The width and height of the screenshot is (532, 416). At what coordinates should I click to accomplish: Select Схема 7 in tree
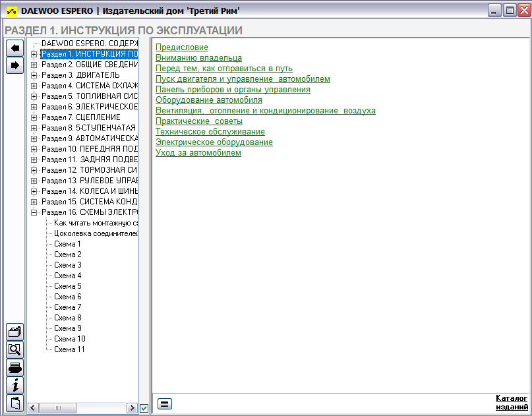[x=67, y=307]
